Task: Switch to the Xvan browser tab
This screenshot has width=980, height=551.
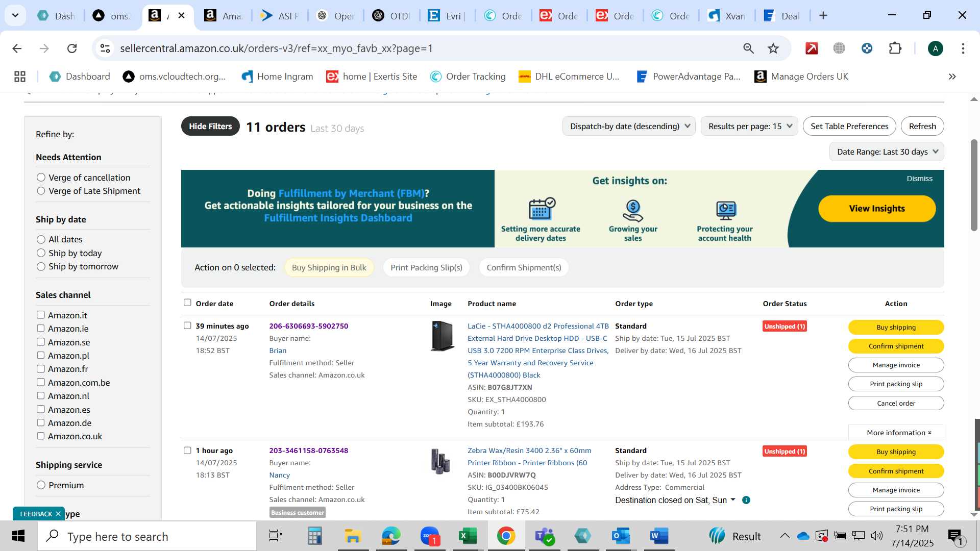Action: [x=727, y=16]
